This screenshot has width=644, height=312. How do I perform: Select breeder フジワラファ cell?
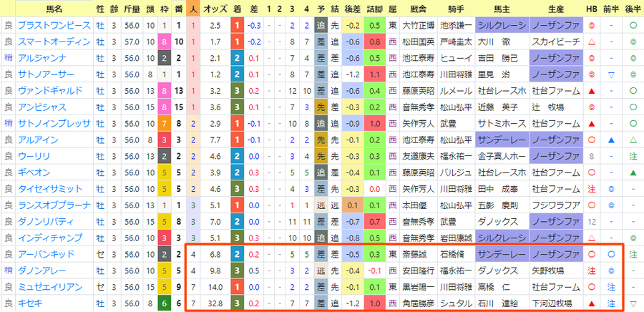555,205
